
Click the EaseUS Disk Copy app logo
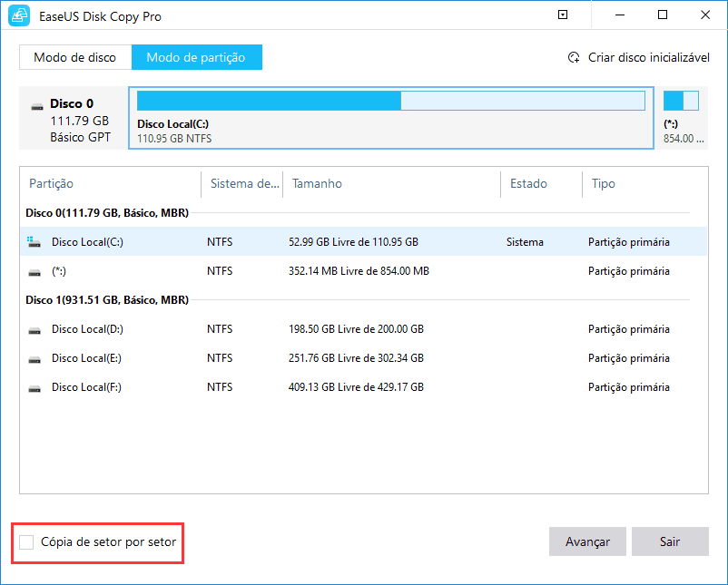point(19,15)
